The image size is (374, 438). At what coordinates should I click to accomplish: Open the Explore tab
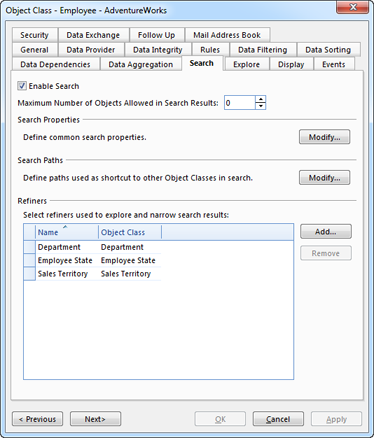click(247, 64)
